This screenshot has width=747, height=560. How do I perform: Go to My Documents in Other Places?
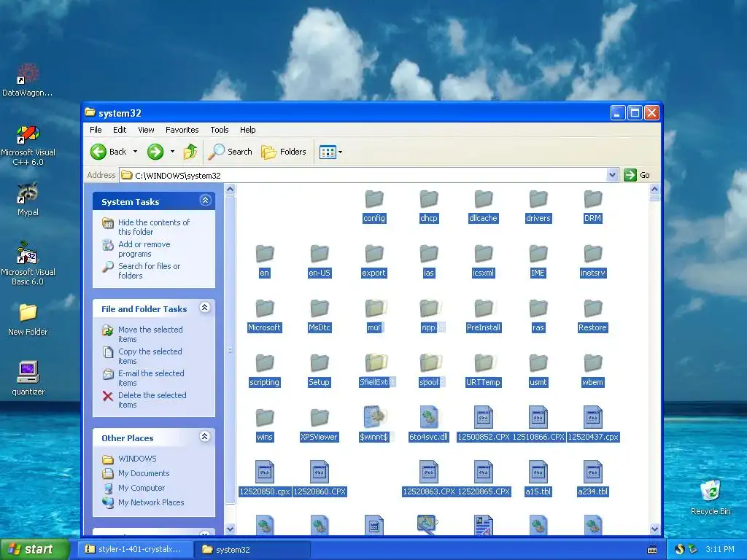coord(144,473)
